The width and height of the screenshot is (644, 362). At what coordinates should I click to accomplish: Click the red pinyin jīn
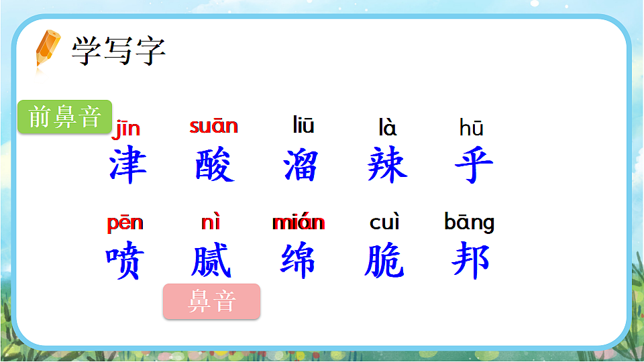126,128
